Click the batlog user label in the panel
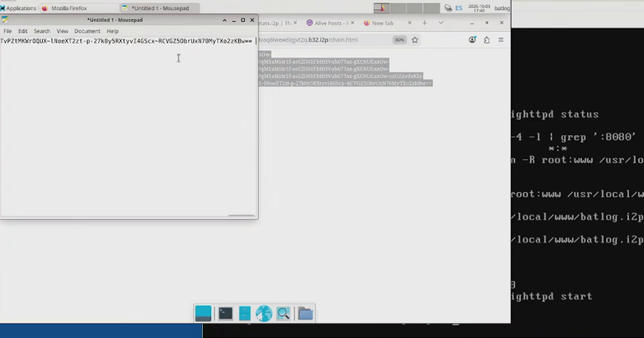 point(502,8)
